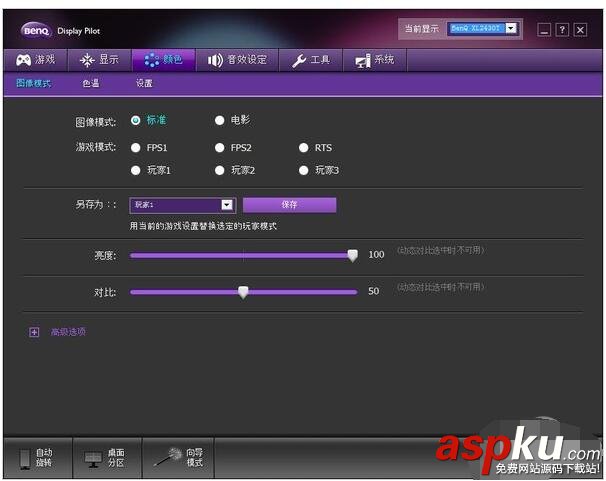Click the 自动旋转 auto-rotate button

click(x=38, y=458)
